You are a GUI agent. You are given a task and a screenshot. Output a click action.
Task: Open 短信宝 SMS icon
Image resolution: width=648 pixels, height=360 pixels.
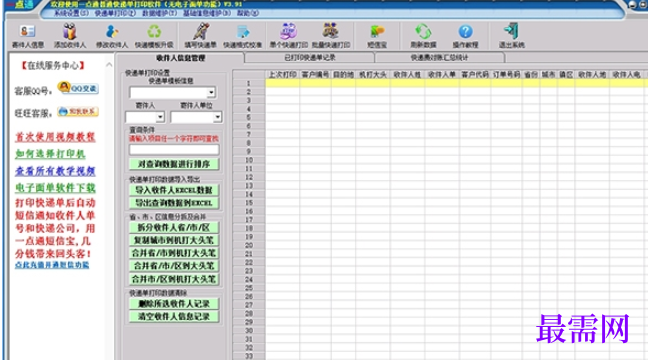[x=377, y=36]
